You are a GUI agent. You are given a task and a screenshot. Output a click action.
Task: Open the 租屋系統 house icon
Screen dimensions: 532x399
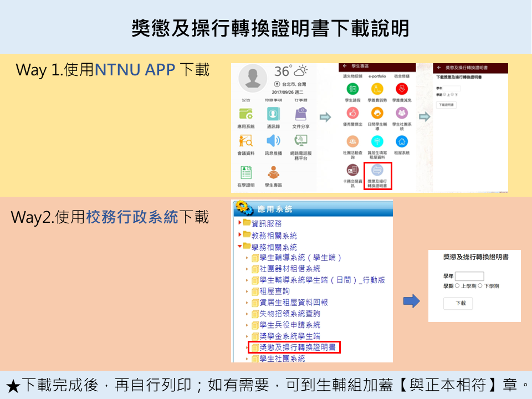(402, 141)
